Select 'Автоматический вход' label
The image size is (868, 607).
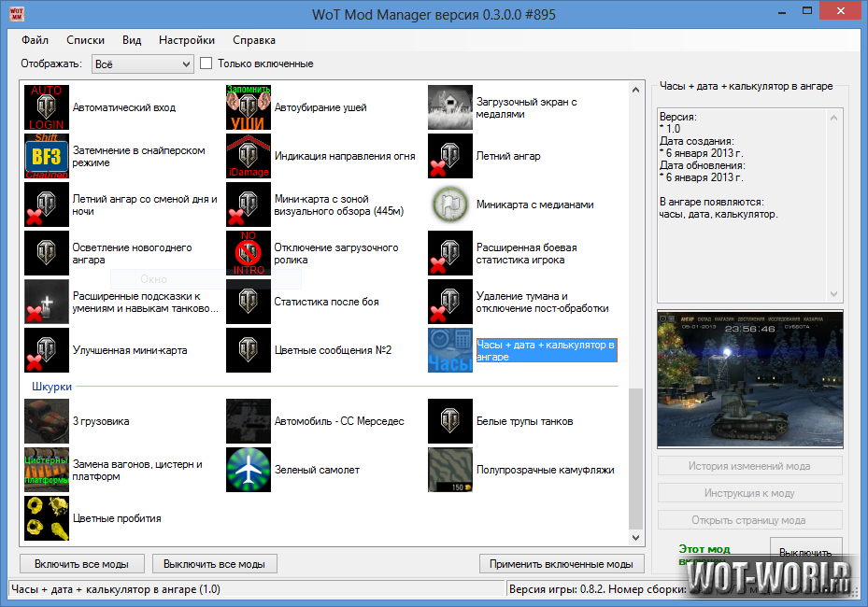click(124, 107)
